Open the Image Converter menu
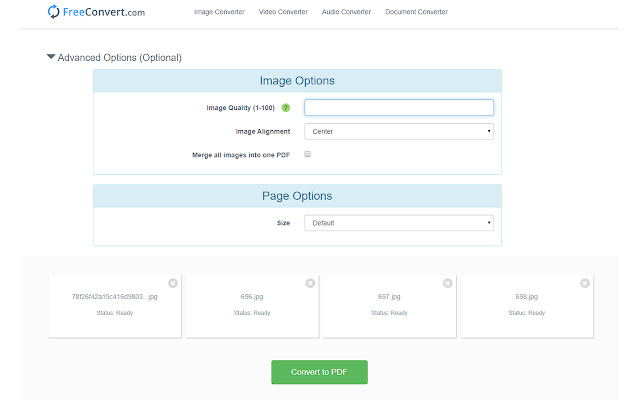This screenshot has width=640, height=400. pos(218,12)
